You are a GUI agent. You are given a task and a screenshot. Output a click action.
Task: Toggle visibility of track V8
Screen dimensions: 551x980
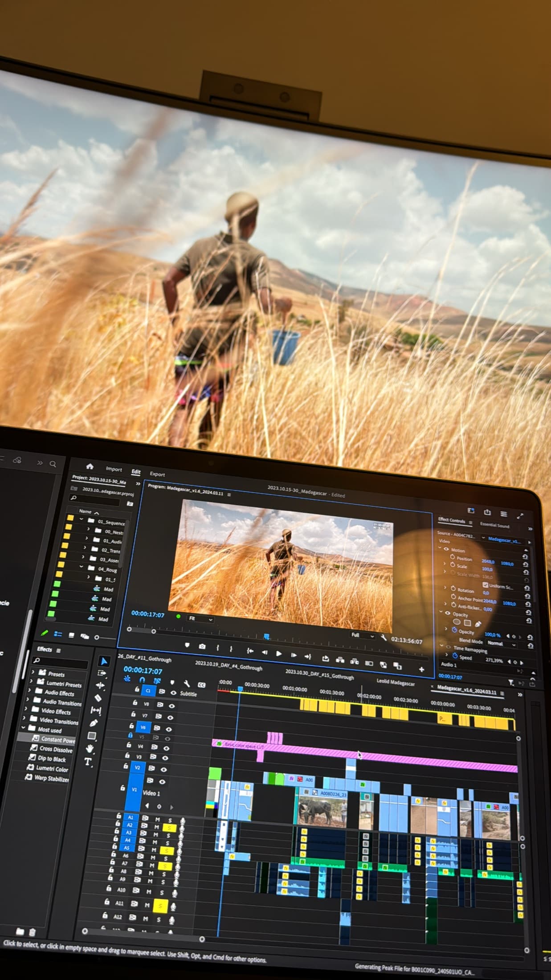coord(172,706)
